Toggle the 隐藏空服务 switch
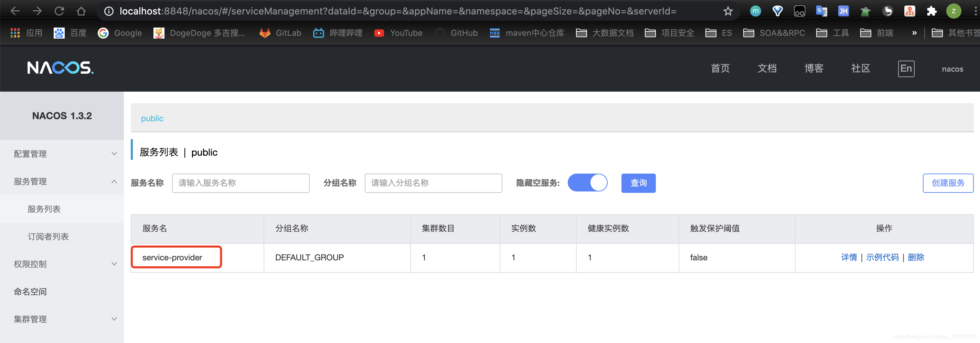 pyautogui.click(x=587, y=183)
